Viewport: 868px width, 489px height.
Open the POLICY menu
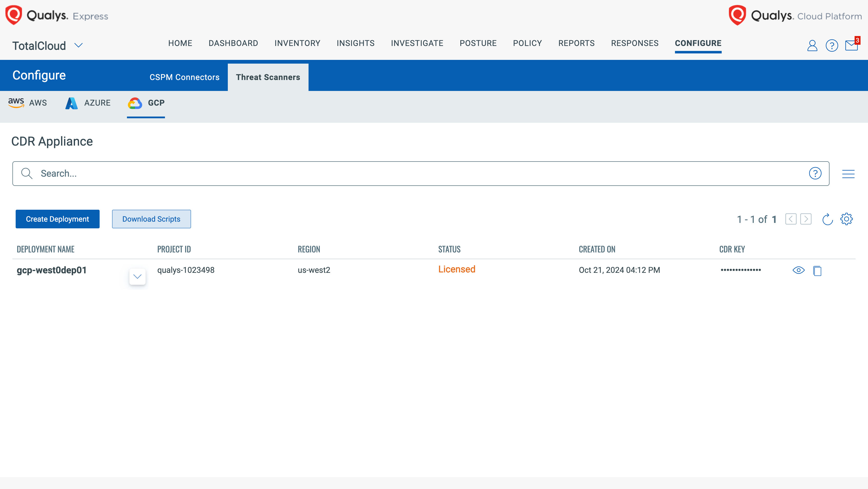pyautogui.click(x=527, y=43)
